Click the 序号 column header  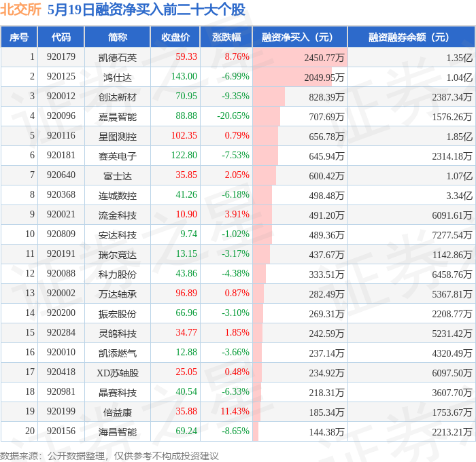[x=19, y=37]
